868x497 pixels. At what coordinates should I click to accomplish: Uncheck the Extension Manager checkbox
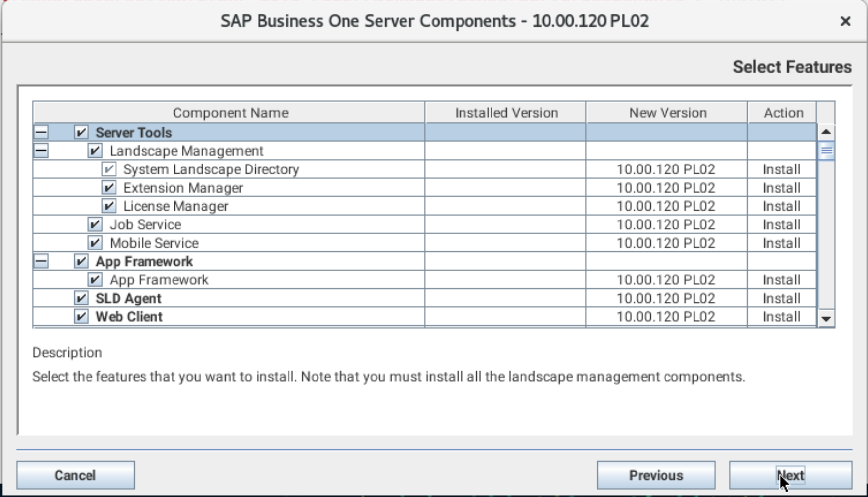[x=109, y=188]
